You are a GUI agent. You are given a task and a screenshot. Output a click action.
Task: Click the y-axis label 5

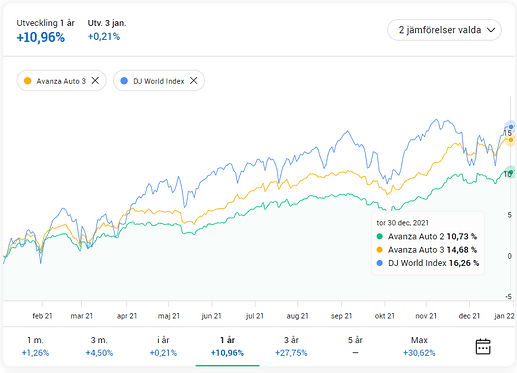510,215
